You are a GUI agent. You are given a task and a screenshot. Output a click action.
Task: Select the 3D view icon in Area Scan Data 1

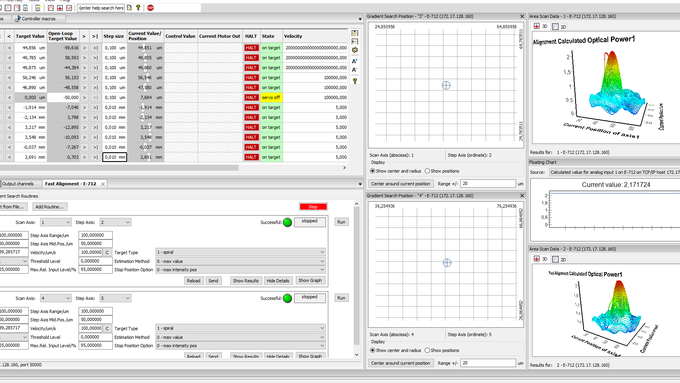(536, 26)
